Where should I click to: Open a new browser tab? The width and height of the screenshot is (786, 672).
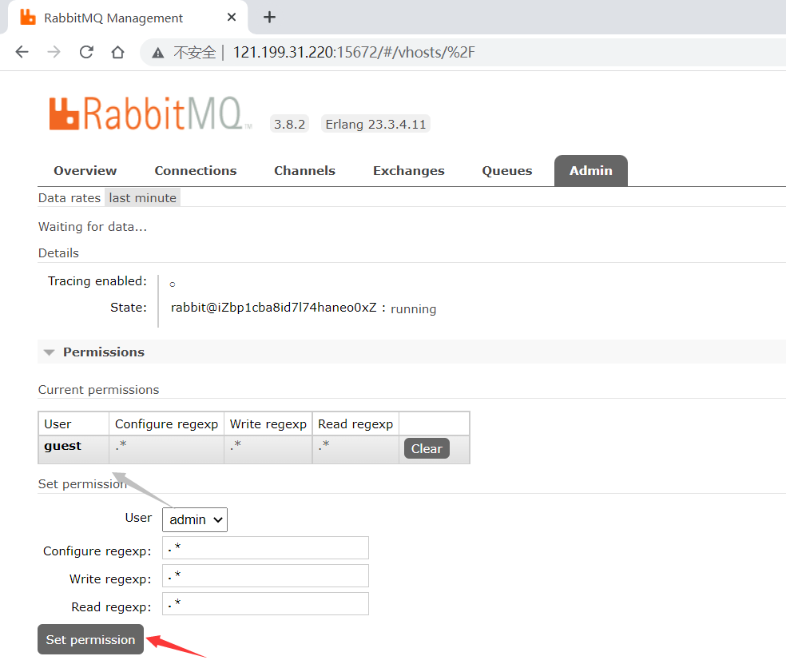pos(269,18)
